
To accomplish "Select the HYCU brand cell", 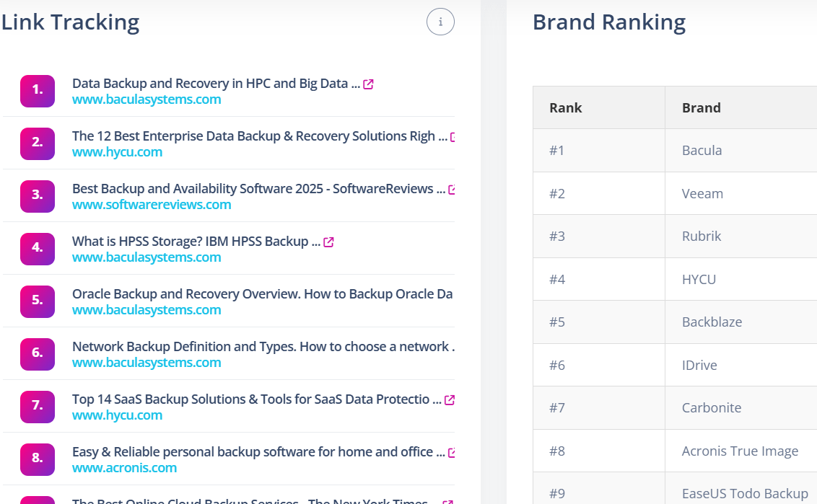I will click(741, 280).
